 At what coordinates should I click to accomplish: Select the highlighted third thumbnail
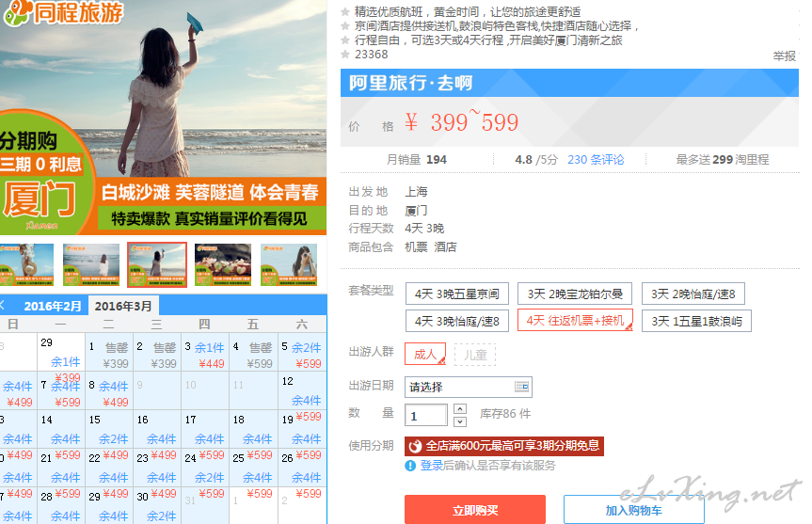tap(157, 264)
